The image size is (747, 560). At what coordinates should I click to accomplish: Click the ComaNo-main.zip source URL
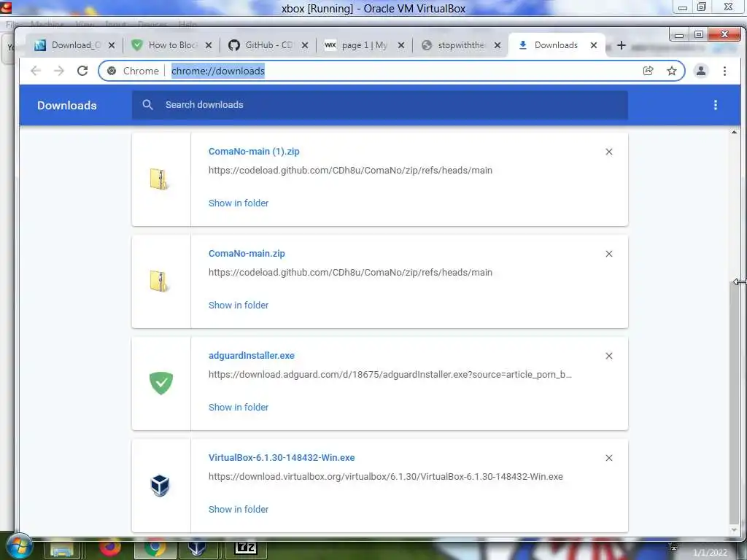(x=350, y=273)
